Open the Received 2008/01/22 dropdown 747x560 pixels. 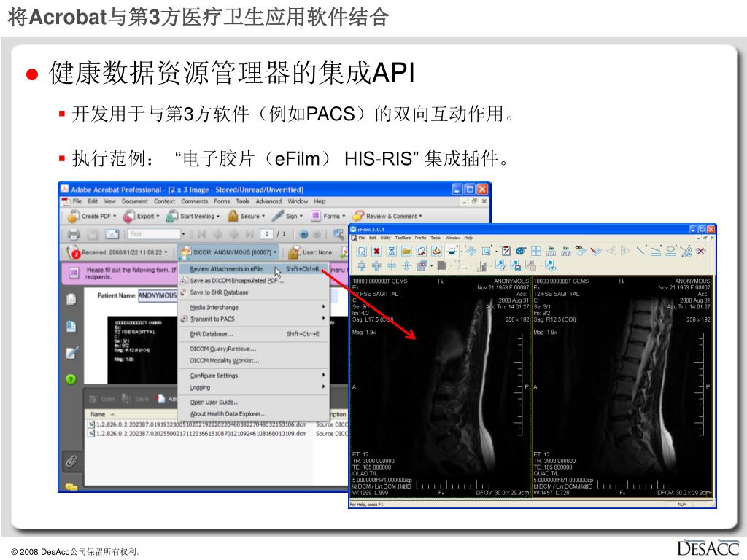(117, 252)
